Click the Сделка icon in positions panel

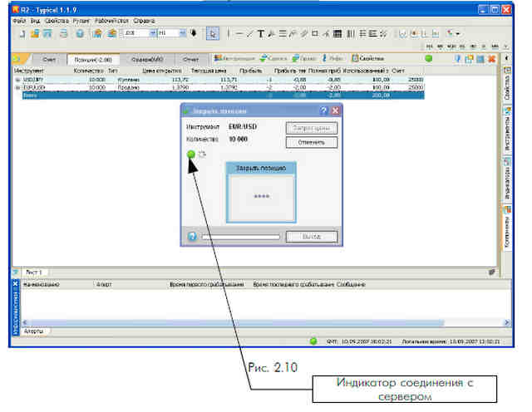(273, 58)
